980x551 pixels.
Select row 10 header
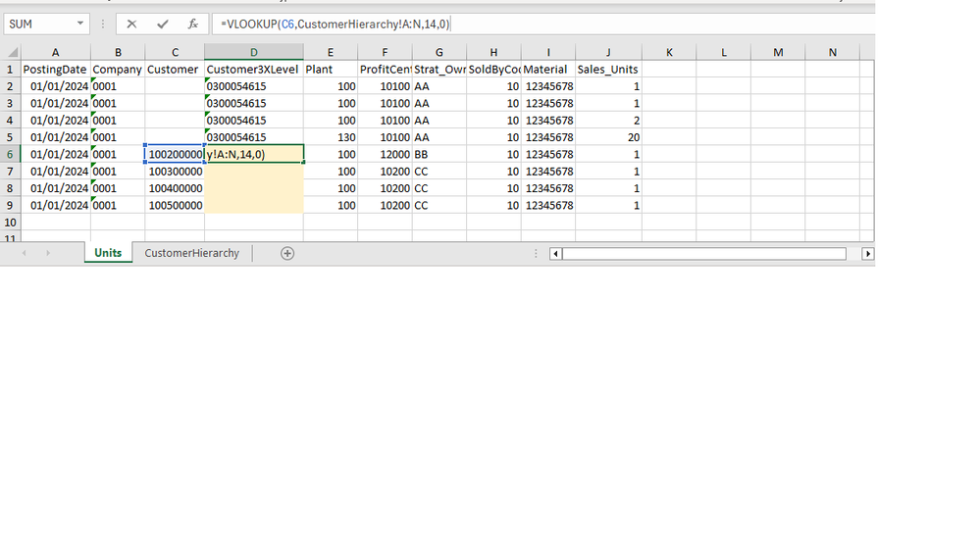(x=10, y=223)
